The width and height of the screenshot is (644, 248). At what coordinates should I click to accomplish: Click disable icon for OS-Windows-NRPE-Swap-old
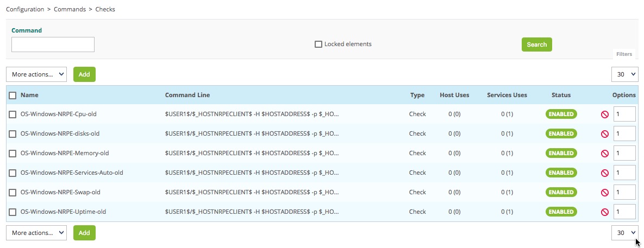tap(604, 193)
